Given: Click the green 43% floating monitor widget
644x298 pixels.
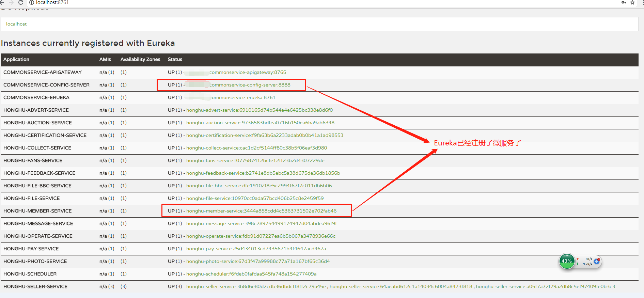Looking at the screenshot, I should (x=567, y=261).
